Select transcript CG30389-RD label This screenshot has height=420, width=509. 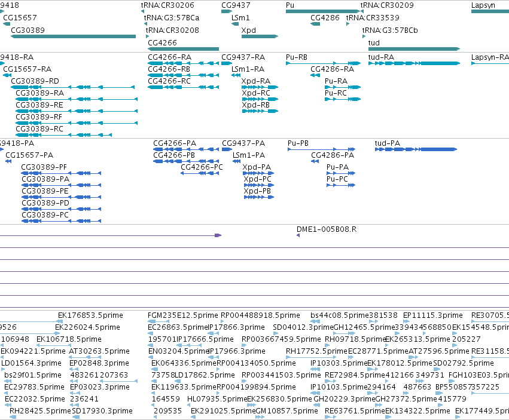[35, 81]
